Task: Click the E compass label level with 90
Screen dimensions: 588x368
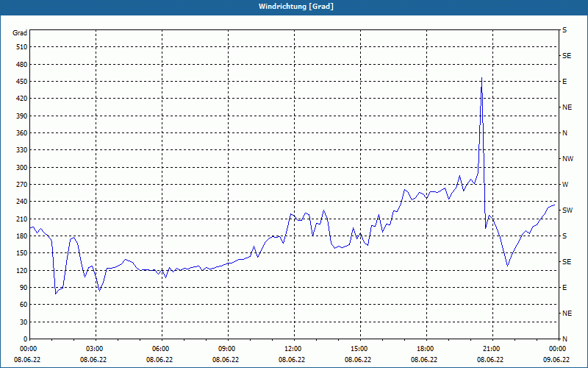Action: [x=564, y=288]
